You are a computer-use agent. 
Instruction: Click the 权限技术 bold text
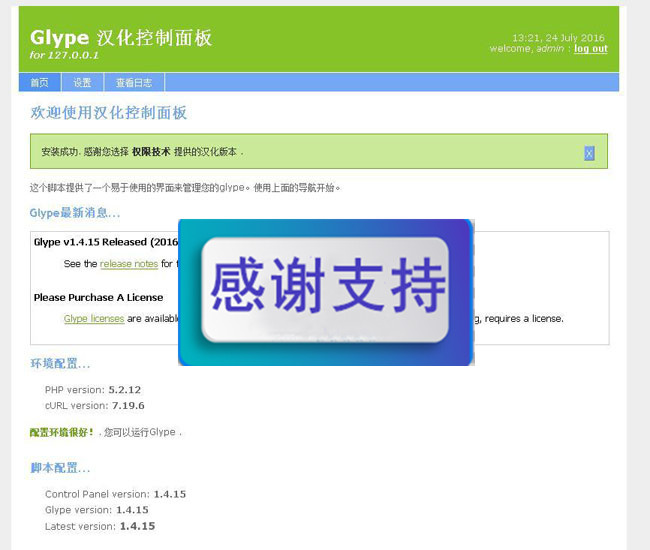[x=151, y=152]
